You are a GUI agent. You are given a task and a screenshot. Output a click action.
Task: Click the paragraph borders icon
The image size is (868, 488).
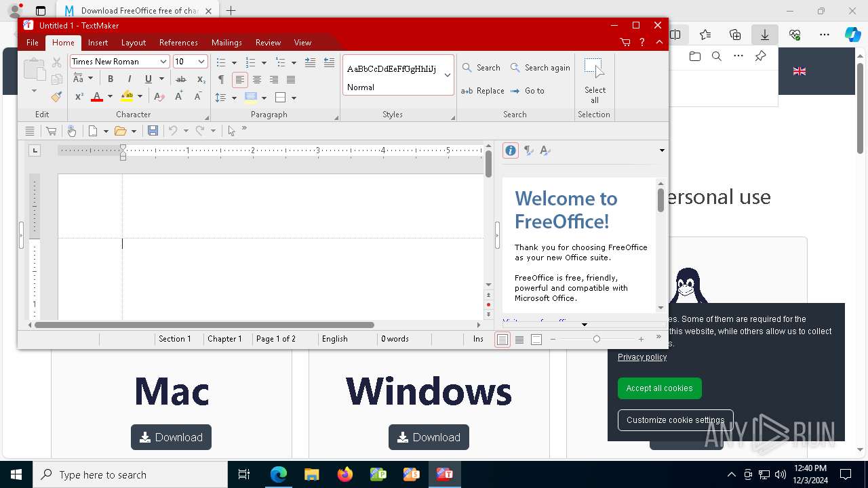tap(280, 97)
